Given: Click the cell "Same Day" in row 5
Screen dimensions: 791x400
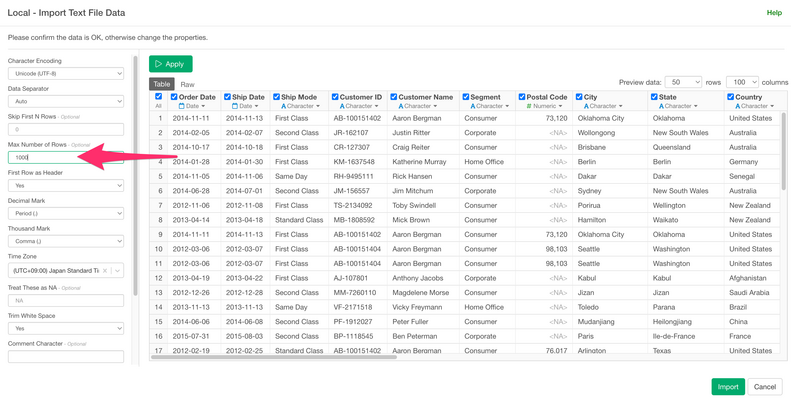Looking at the screenshot, I should [x=291, y=177].
